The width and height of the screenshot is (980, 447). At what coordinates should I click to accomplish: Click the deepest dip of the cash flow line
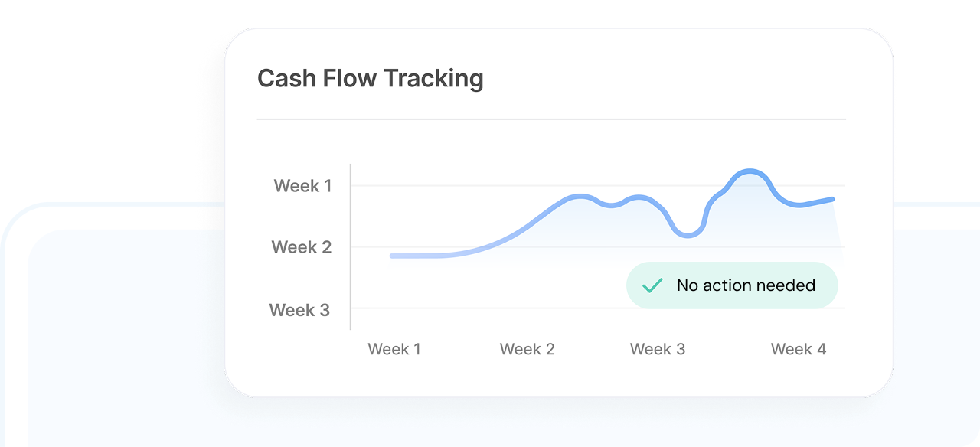point(687,235)
